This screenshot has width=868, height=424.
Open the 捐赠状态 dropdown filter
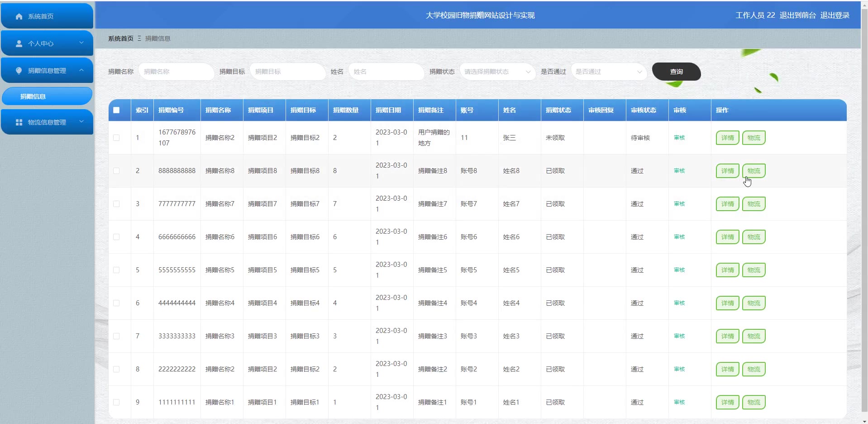[x=497, y=72]
